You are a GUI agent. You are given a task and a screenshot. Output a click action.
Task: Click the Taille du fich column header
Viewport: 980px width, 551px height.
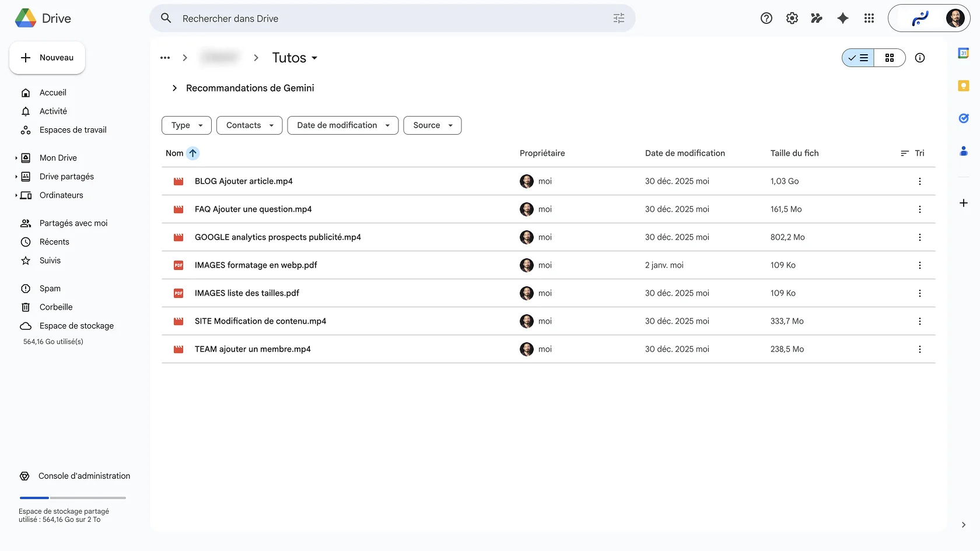(x=794, y=153)
